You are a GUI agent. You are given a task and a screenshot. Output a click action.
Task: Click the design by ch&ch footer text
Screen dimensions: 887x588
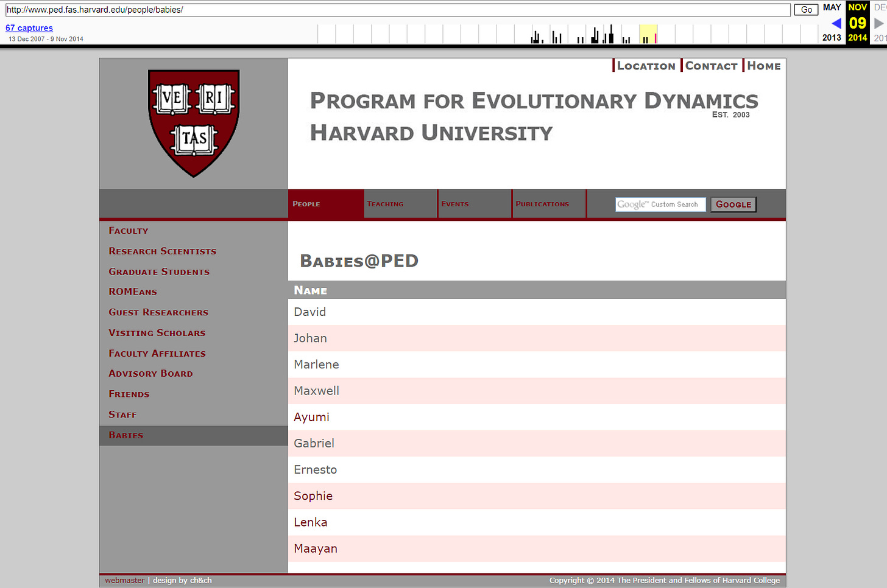[x=182, y=581]
